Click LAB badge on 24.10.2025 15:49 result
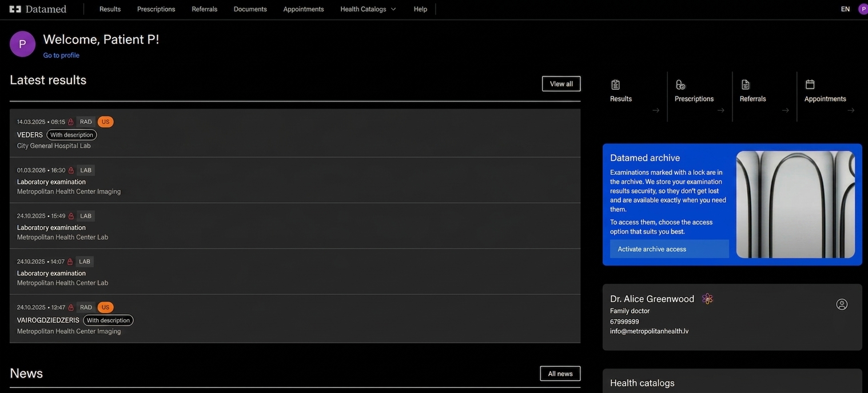This screenshot has width=868, height=393. 86,216
